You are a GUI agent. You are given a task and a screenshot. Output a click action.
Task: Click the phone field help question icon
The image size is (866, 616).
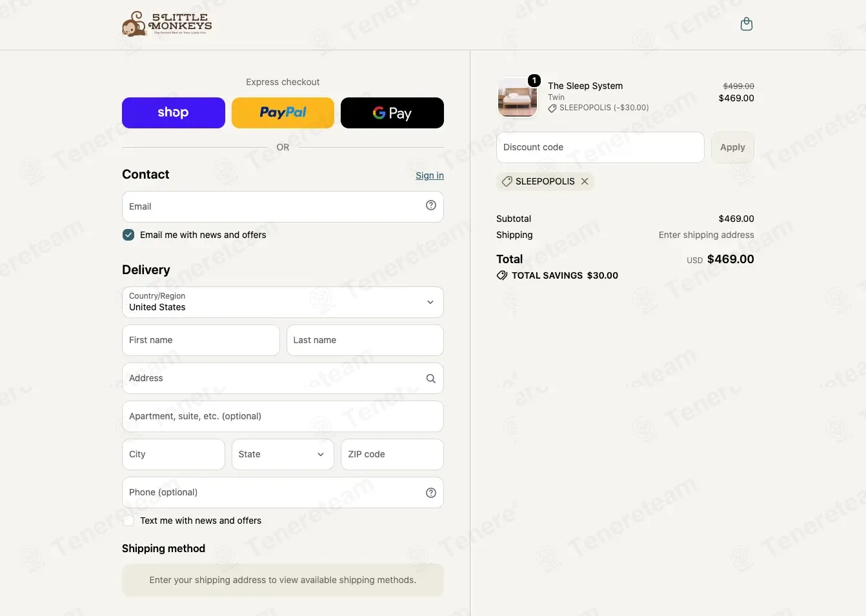pos(431,493)
